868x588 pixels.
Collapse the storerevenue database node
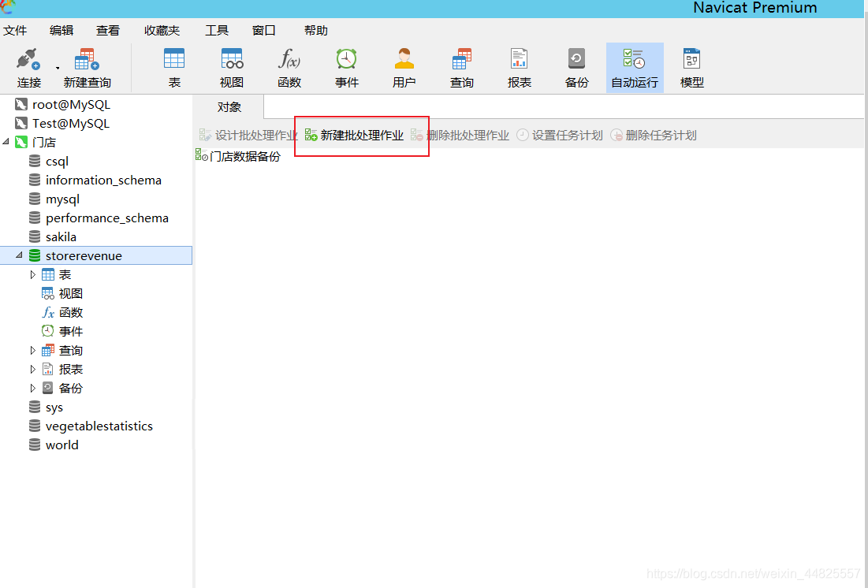[x=20, y=255]
